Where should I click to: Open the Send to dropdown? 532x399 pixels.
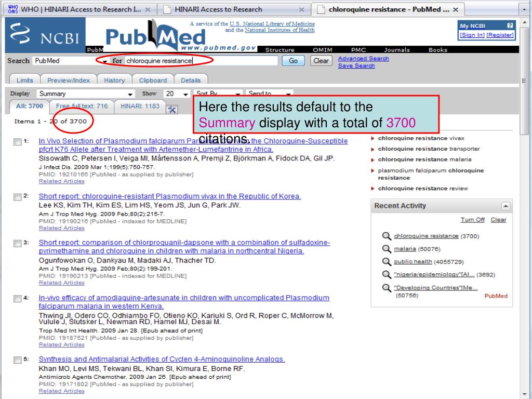[270, 93]
